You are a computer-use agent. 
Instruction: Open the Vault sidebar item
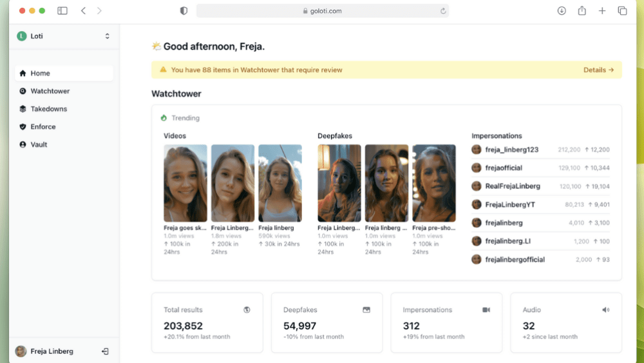(x=39, y=144)
